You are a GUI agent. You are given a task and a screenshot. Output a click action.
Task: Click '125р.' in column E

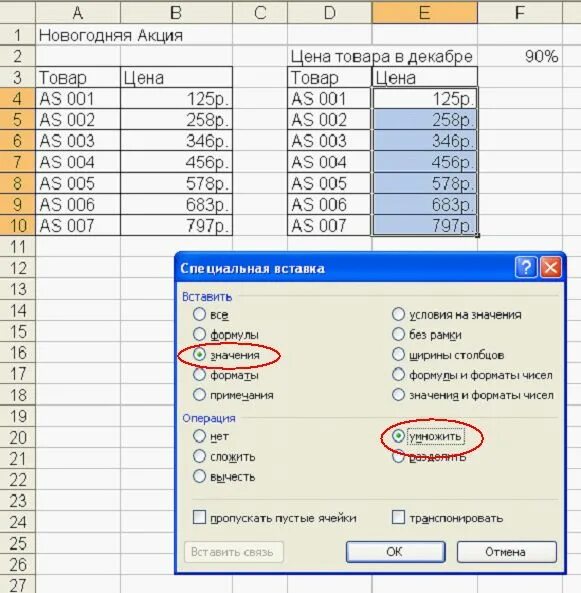point(424,98)
